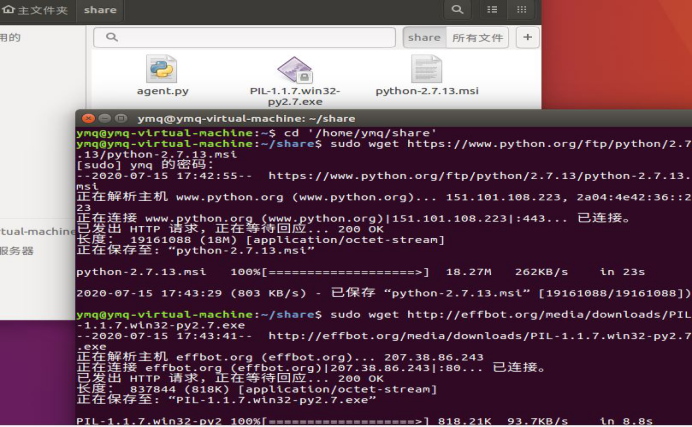Click the 正在保存至 python-2.7.13.msi line

[x=195, y=251]
